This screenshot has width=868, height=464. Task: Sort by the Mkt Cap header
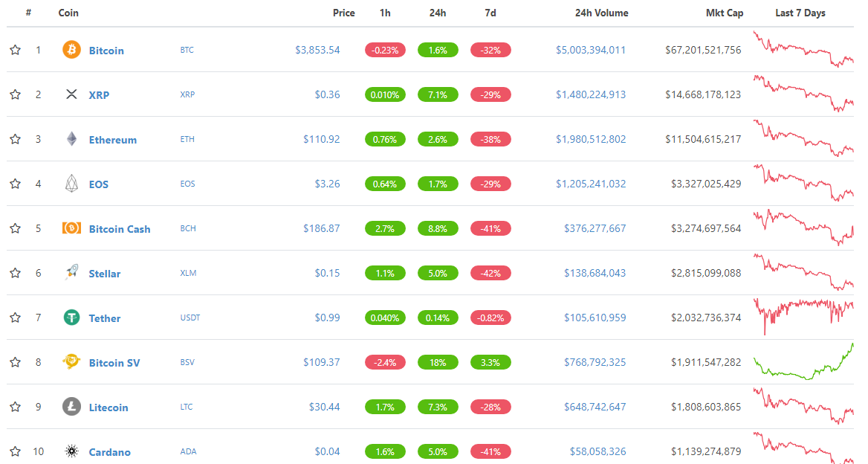coord(725,13)
